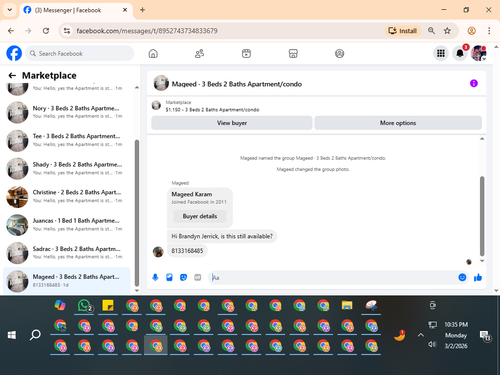Viewport: 500px width, 375px height.
Task: Select the Messenger | Facebook tab
Action: pyautogui.click(x=76, y=10)
